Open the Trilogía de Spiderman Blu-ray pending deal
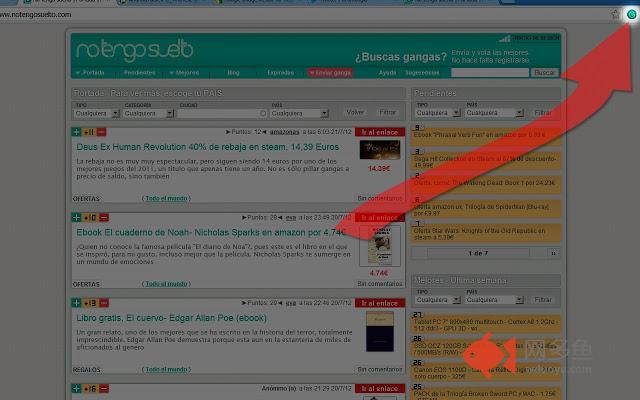Viewport: 640px width, 400px height. pos(486,210)
